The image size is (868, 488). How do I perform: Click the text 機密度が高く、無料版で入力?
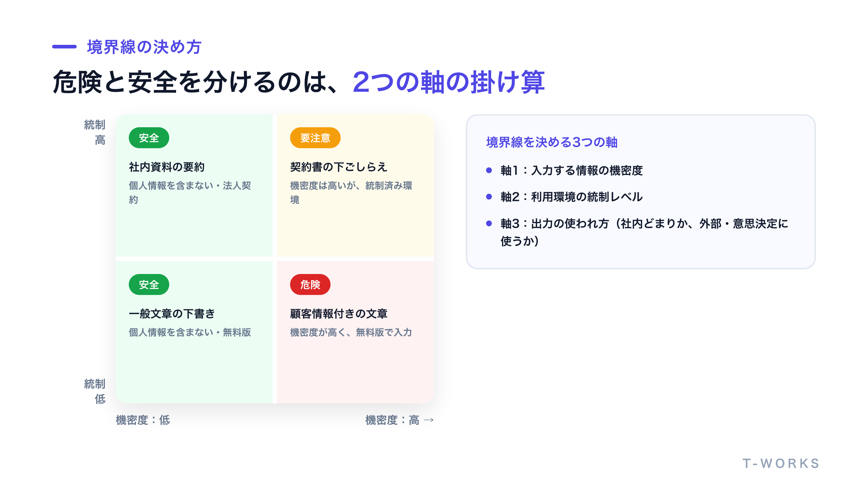[x=351, y=332]
